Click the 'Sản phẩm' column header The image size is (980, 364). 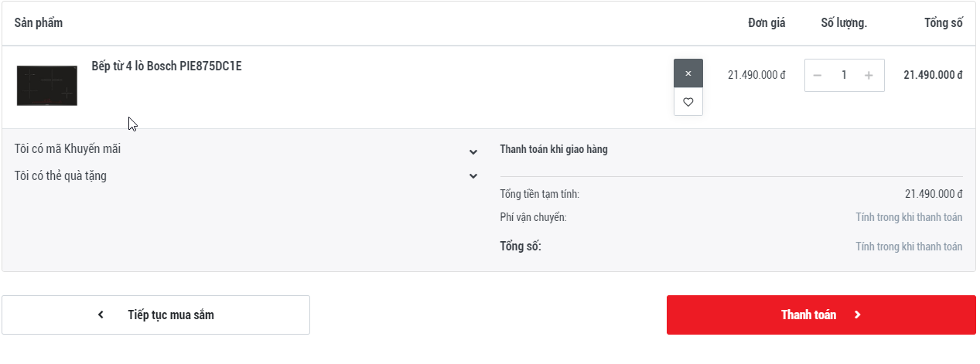coord(39,23)
